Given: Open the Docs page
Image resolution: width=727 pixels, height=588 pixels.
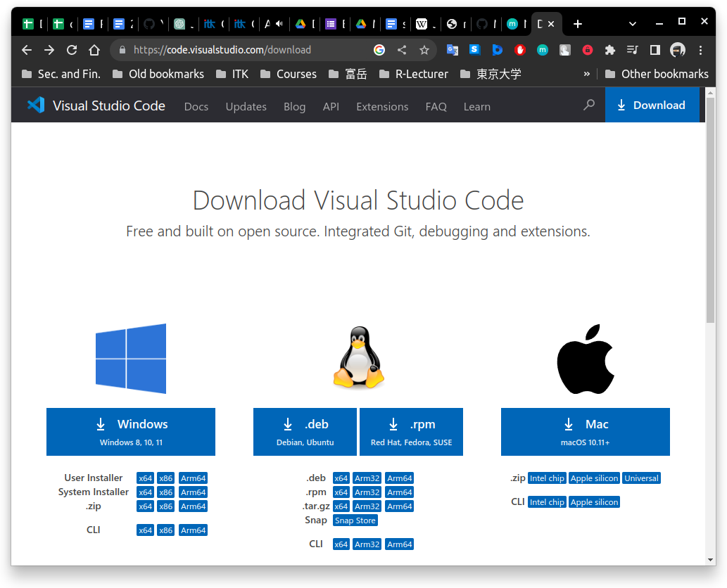Looking at the screenshot, I should tap(196, 107).
